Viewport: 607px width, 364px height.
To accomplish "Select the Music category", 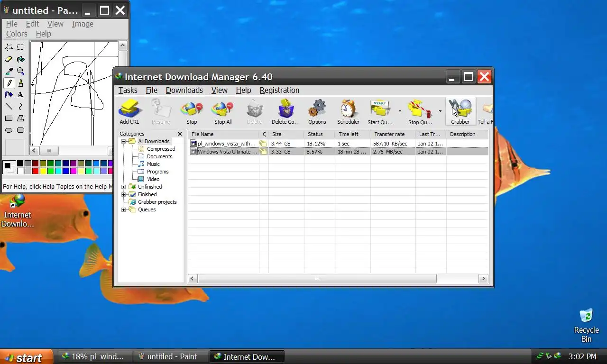I will pyautogui.click(x=153, y=164).
